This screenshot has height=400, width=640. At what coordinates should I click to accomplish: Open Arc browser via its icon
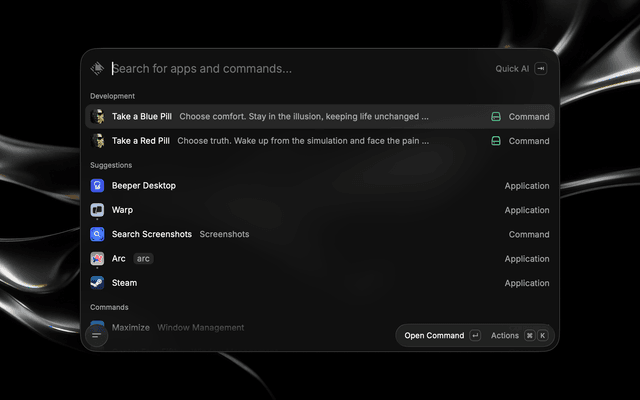pos(97,258)
